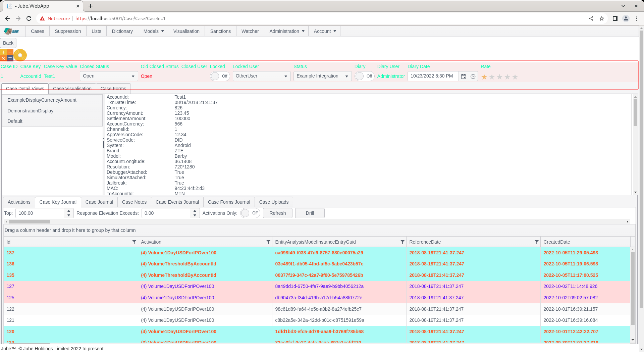
Task: Share this page from the address bar
Action: (x=591, y=18)
